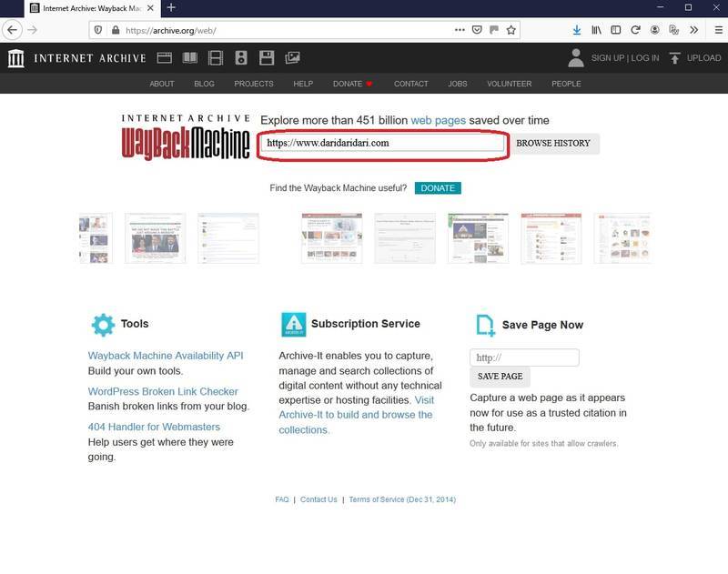
Task: Open the news site thumbnail with group photo
Action: [155, 238]
